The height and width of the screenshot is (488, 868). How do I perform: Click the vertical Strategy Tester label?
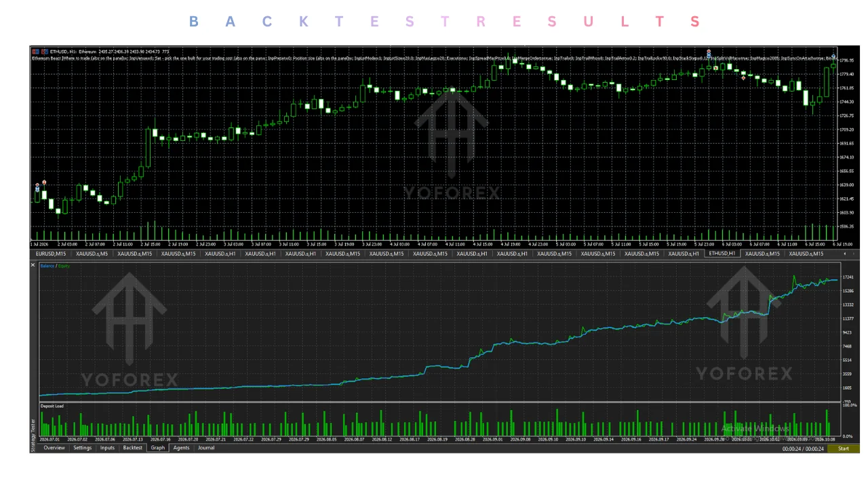point(33,436)
